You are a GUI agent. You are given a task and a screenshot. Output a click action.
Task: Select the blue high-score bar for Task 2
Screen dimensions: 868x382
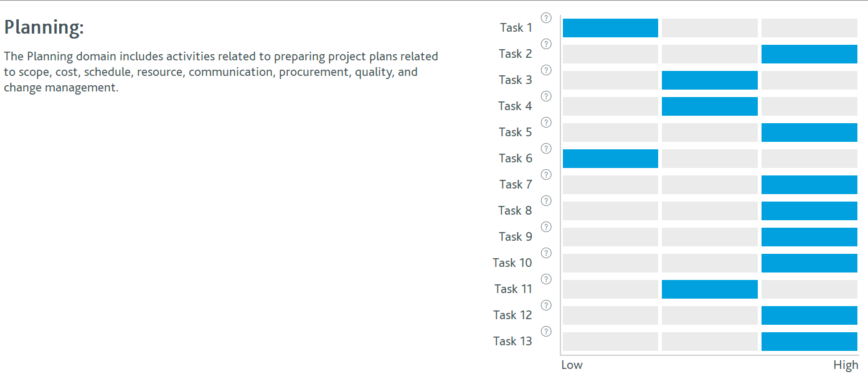809,54
